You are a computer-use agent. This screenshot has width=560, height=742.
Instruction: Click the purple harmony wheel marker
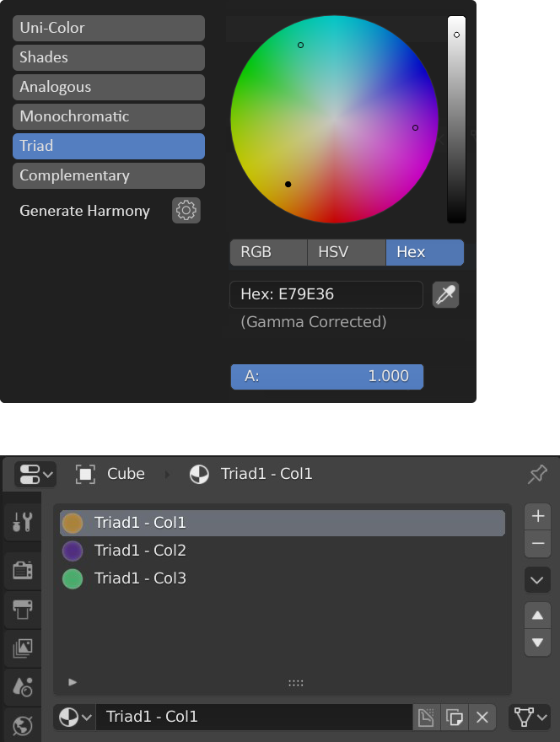[415, 128]
